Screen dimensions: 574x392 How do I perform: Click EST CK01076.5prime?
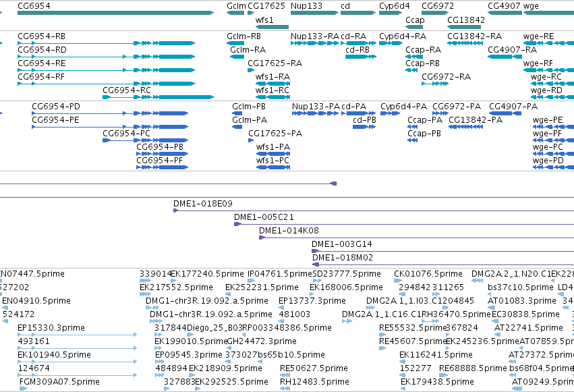pos(398,281)
